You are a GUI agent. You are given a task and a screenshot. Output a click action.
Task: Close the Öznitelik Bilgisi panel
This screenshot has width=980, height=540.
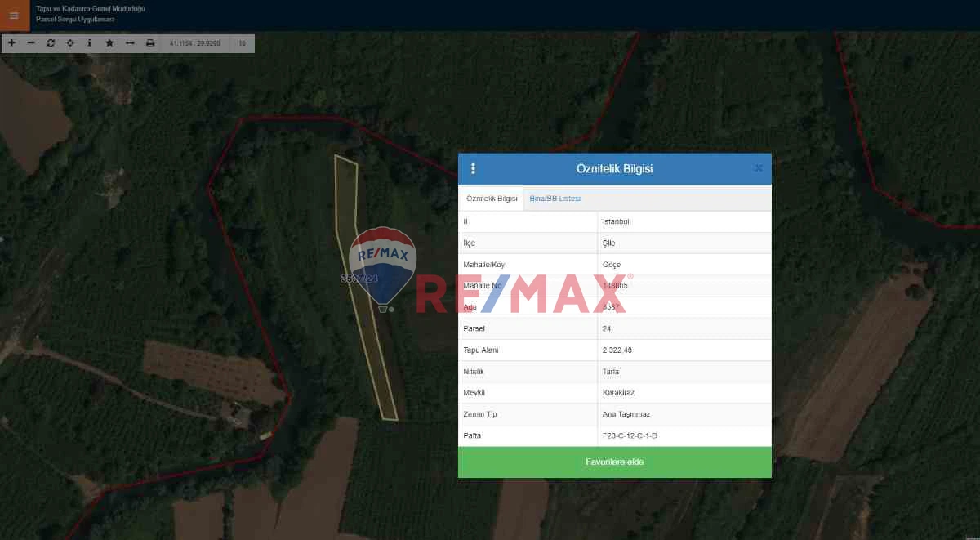(x=759, y=168)
